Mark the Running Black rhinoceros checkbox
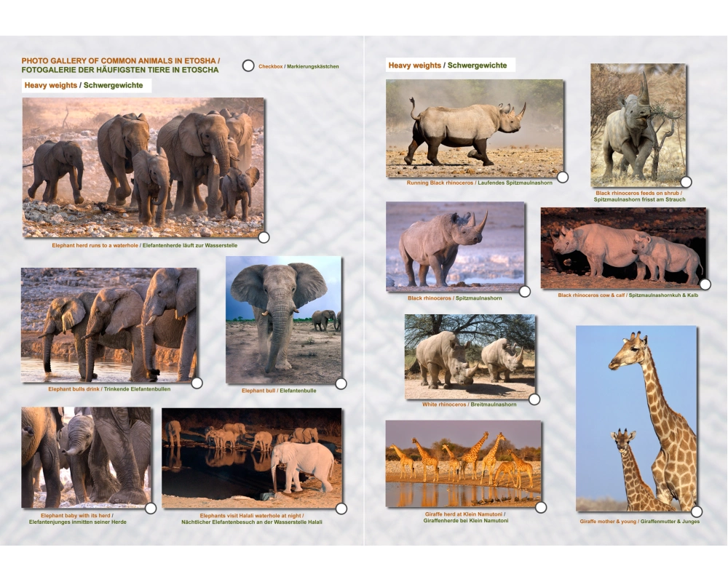This screenshot has width=728, height=582. click(563, 177)
